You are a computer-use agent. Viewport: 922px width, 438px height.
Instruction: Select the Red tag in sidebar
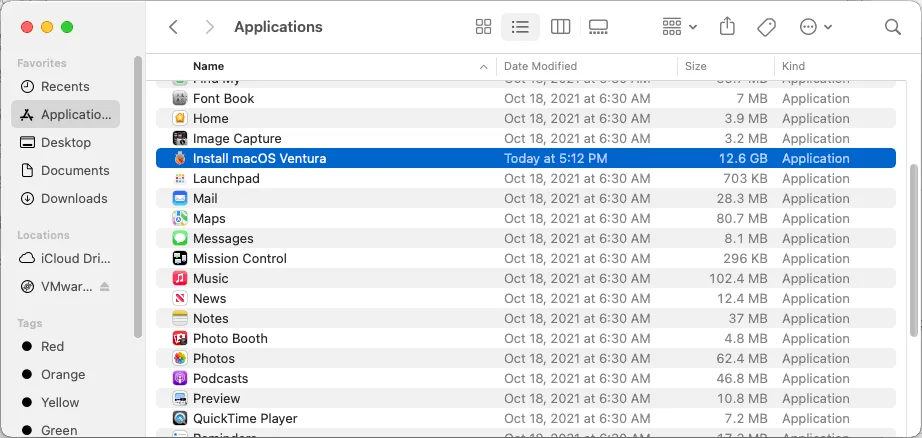52,346
